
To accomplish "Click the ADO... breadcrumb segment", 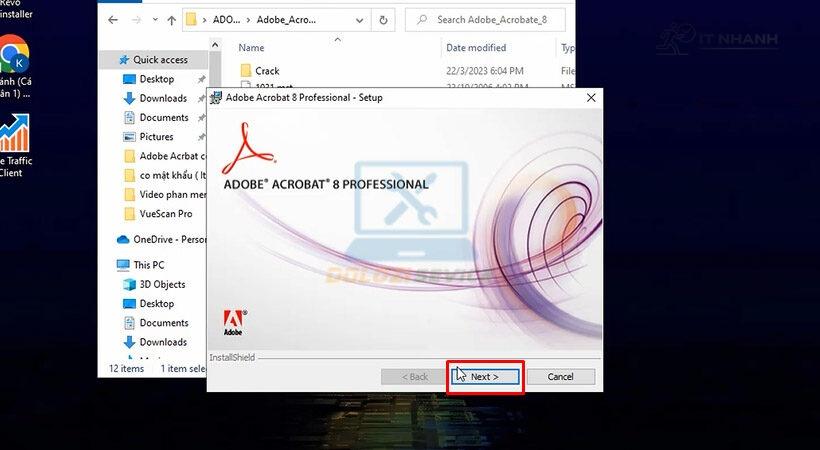I will [x=226, y=20].
